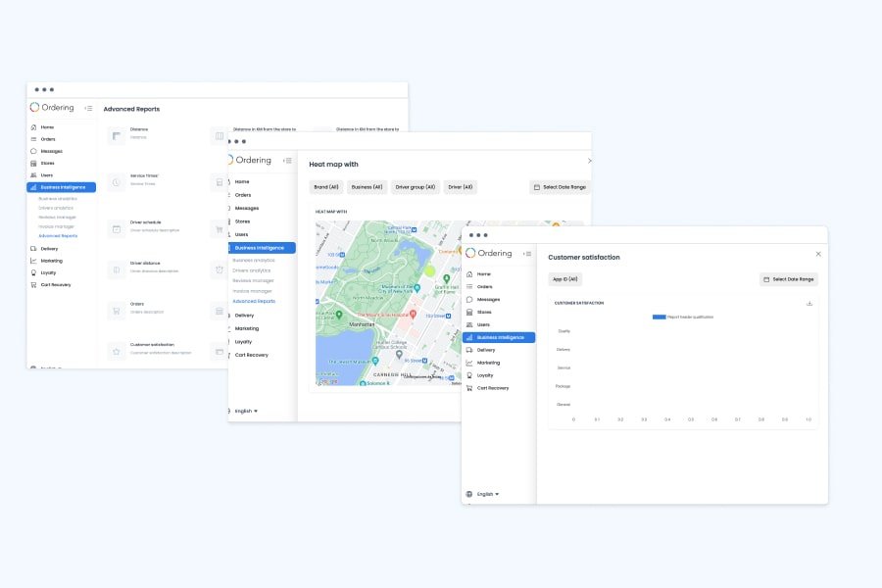Click globe language icon in Customer satisfaction window
Image resolution: width=882 pixels, height=588 pixels.
pos(469,494)
